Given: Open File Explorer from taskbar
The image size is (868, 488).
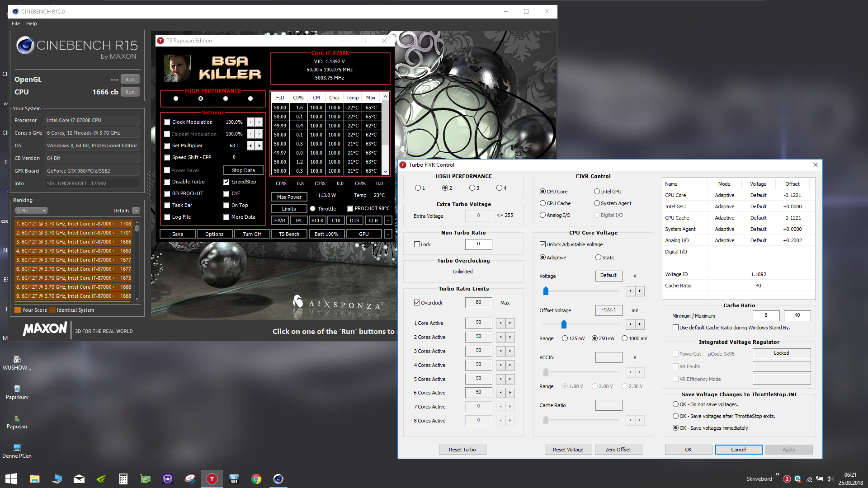Looking at the screenshot, I should tap(34, 479).
